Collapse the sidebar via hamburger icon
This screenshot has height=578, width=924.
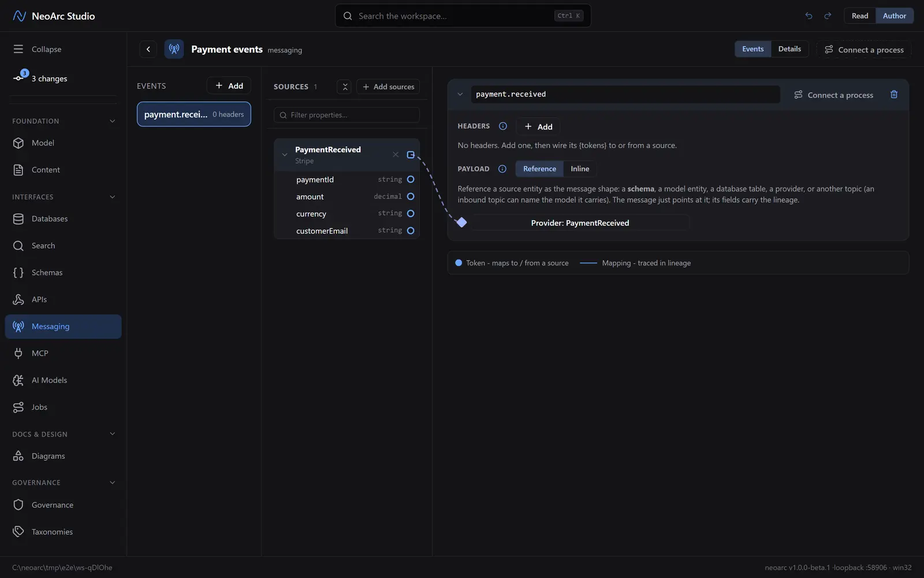point(18,49)
